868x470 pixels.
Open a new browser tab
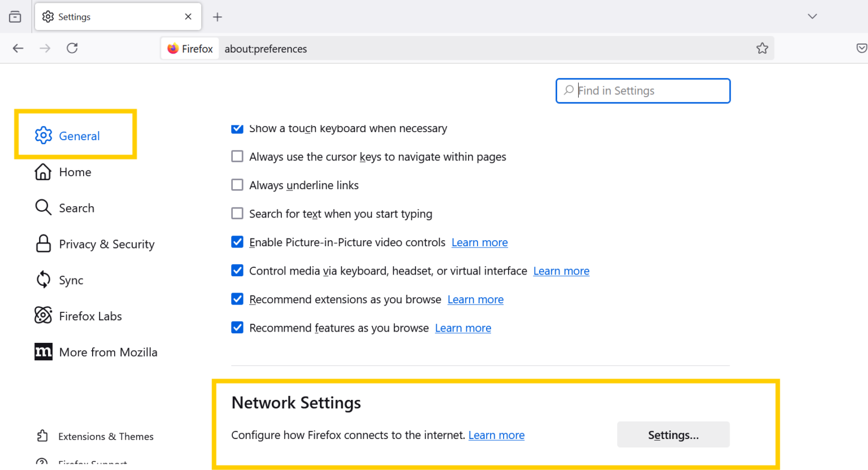[218, 16]
